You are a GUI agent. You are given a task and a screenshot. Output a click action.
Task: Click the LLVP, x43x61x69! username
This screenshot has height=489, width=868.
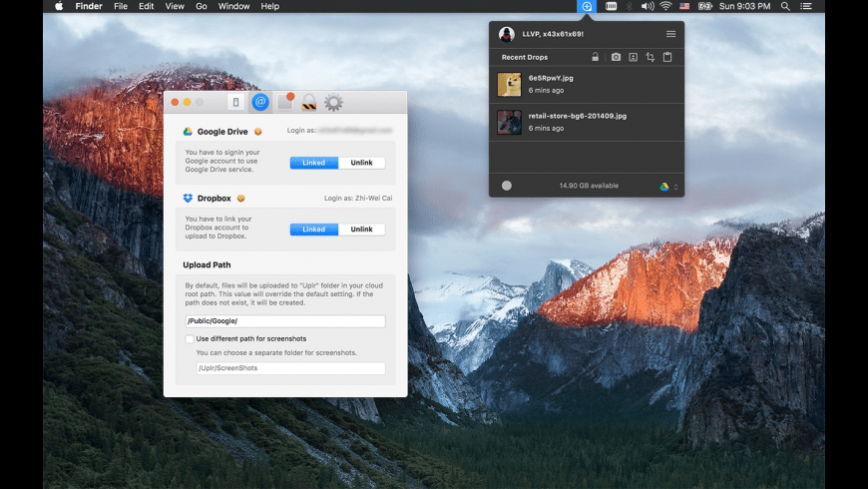coord(553,34)
